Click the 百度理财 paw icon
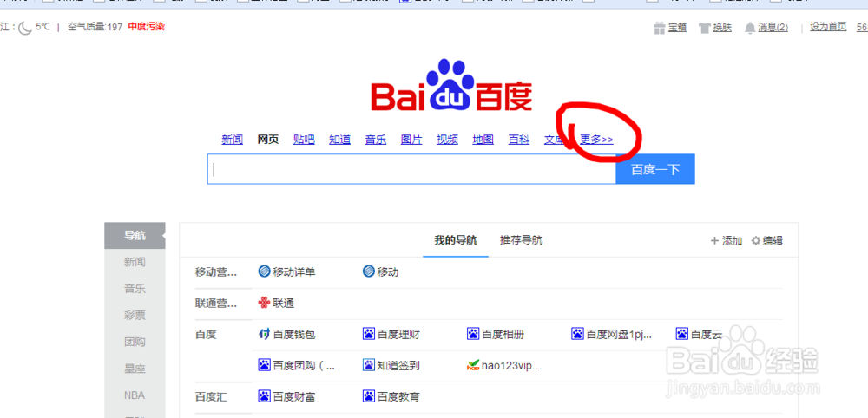 click(369, 334)
